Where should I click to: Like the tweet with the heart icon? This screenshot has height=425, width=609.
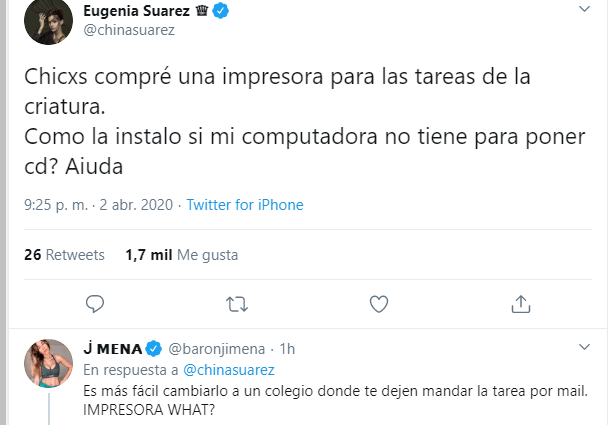[379, 302]
